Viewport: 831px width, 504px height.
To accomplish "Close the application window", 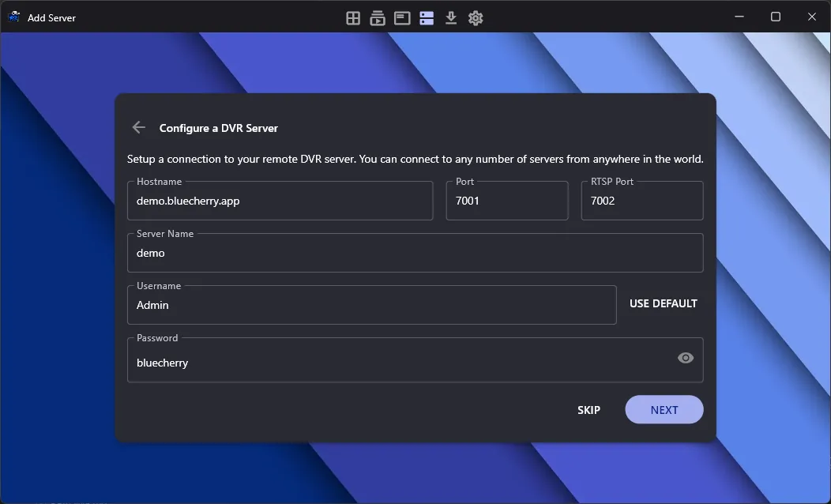I will (811, 17).
